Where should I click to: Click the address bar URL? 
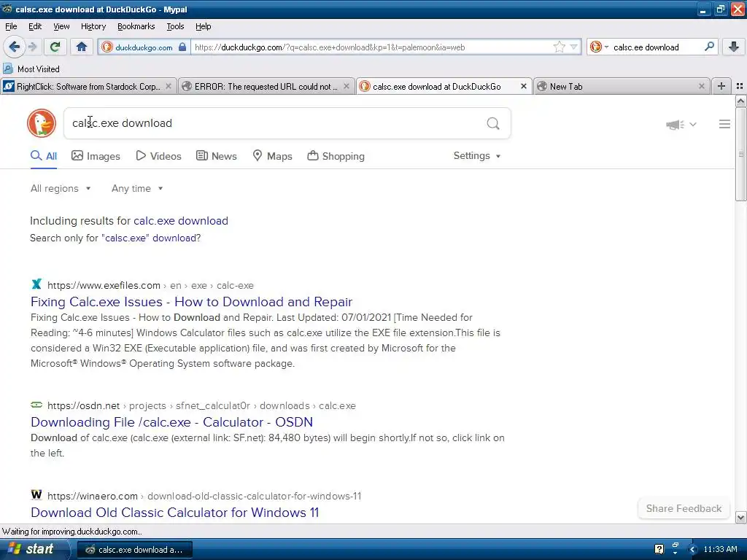330,47
